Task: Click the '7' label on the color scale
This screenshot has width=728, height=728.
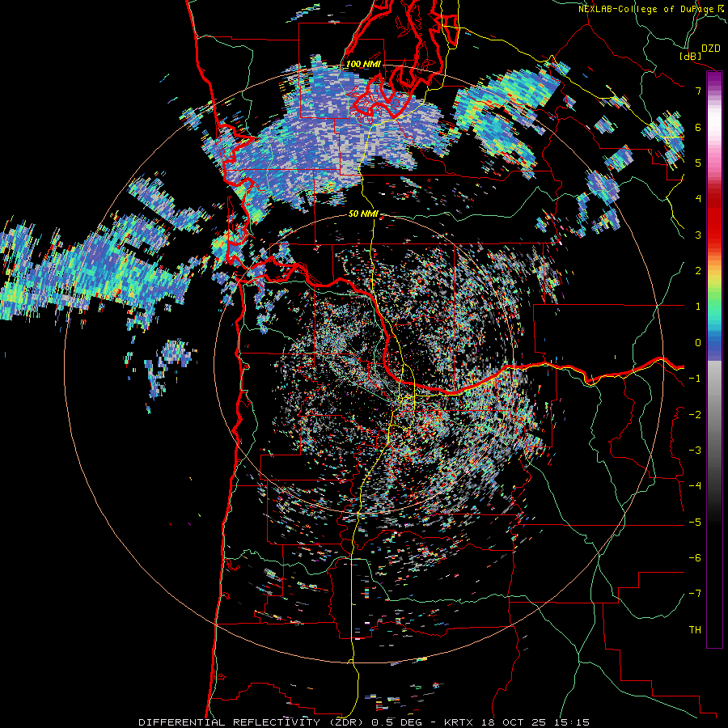Action: [x=698, y=91]
